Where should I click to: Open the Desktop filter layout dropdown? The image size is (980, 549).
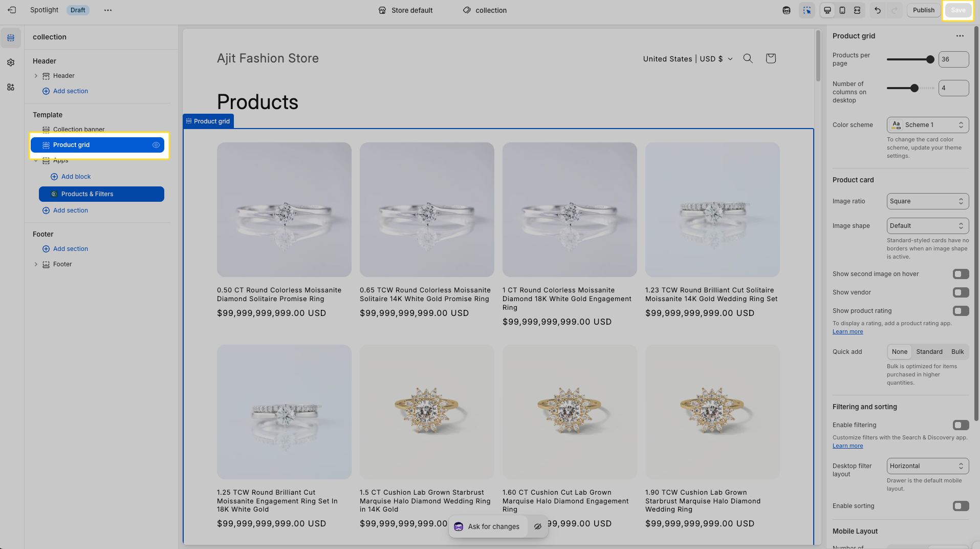pyautogui.click(x=927, y=466)
